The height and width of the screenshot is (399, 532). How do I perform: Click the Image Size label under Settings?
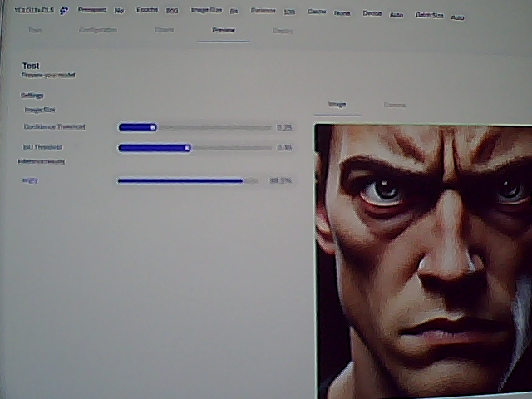[40, 110]
